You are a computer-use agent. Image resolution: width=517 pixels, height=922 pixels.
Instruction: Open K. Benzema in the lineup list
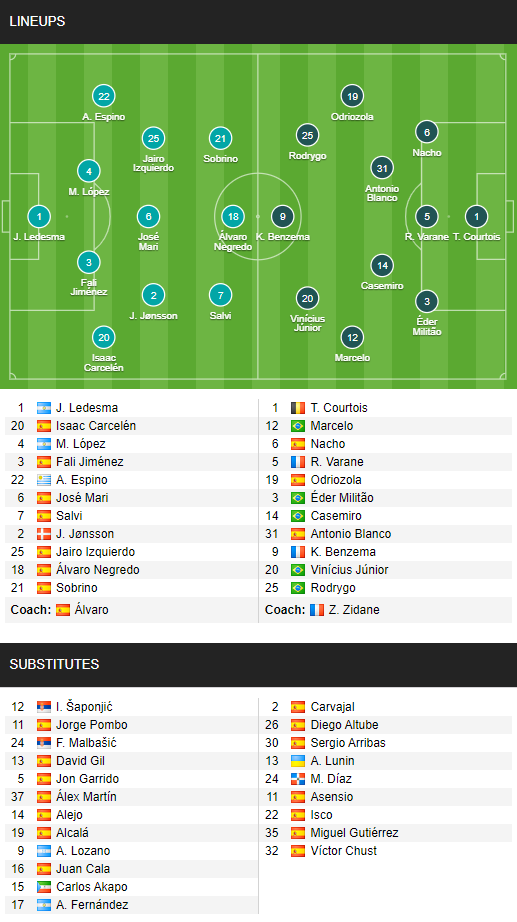point(343,552)
